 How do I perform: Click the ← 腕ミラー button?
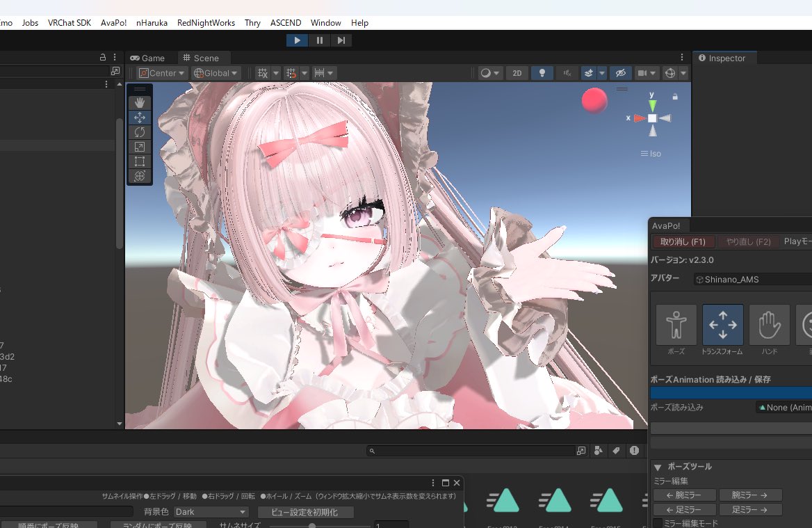(x=685, y=495)
